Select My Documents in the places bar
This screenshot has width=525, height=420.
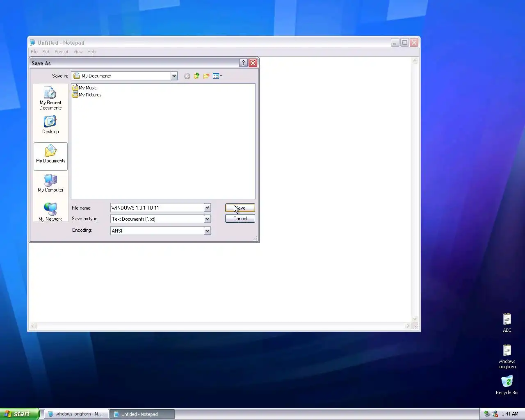click(50, 156)
